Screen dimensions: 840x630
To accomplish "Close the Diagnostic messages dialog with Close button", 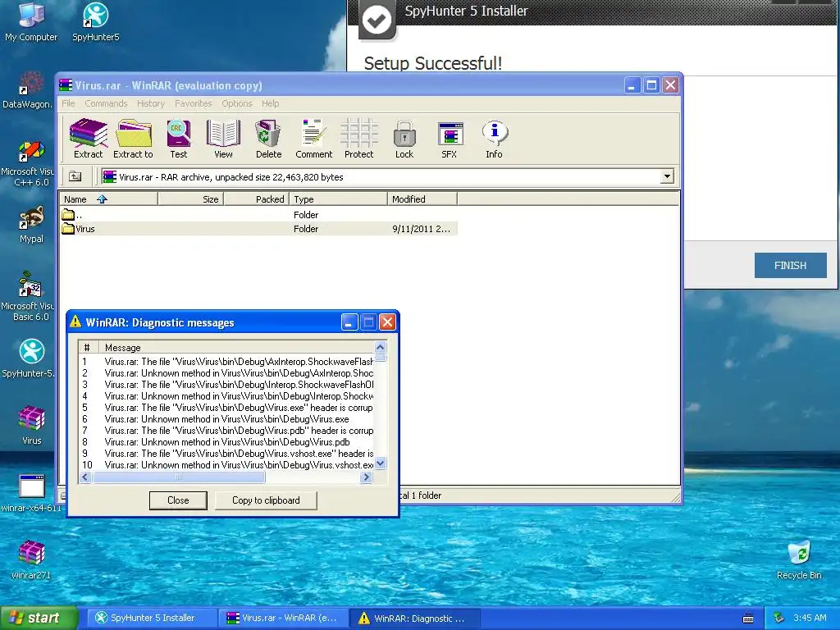I will [178, 500].
